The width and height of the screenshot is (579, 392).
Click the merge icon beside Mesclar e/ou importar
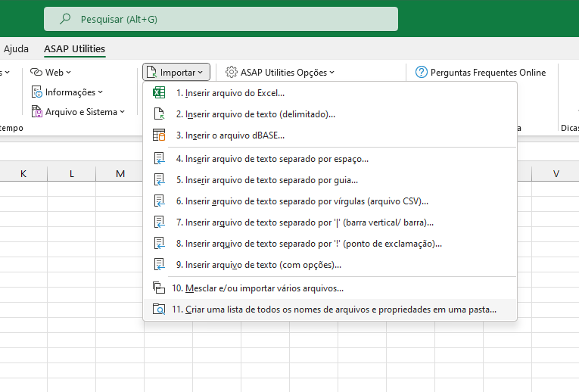pos(159,288)
